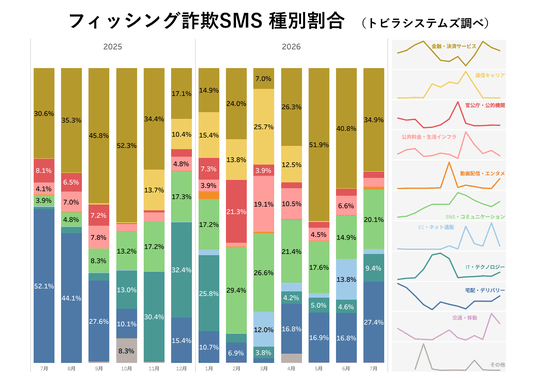Click the 8.3% gray segment in October
This screenshot has width=536, height=379.
126,351
